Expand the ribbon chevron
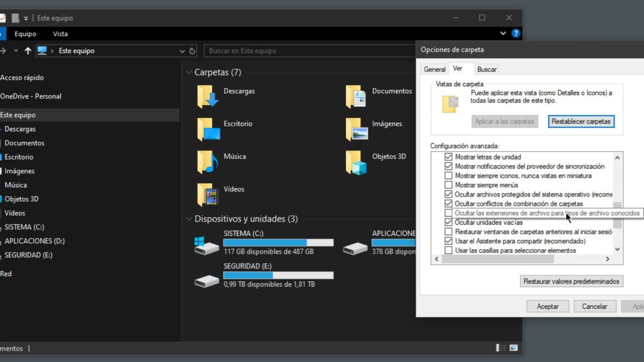Screen dimensions: 644x362 coord(503,34)
